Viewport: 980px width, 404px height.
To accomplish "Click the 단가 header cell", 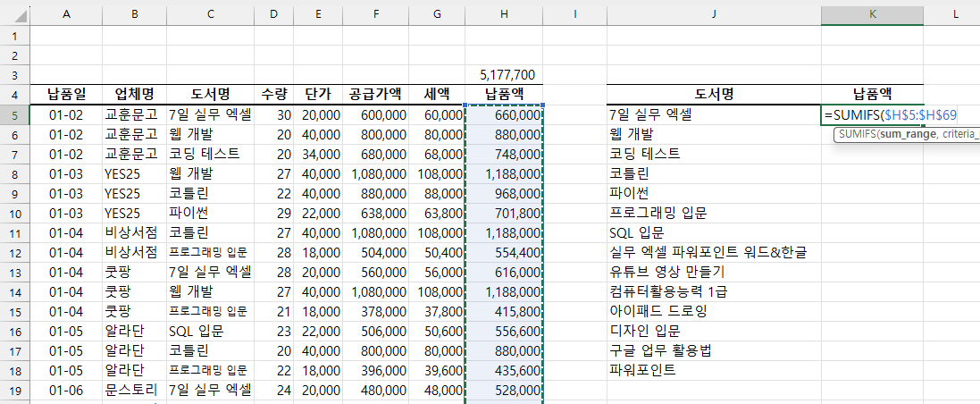I will (x=318, y=95).
